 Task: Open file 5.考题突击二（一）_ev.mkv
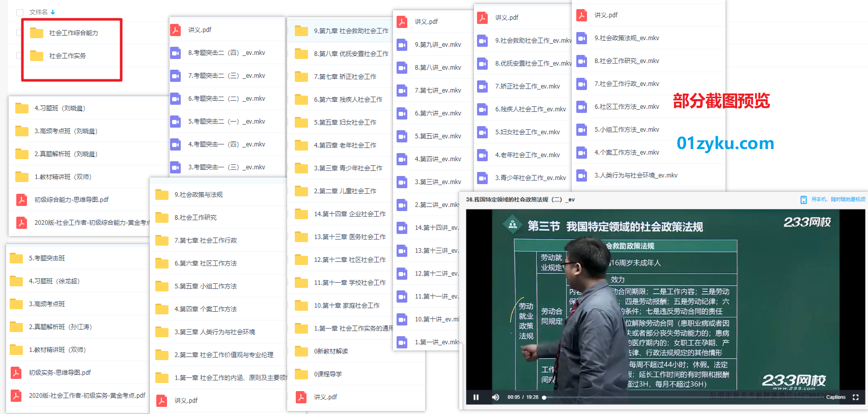[x=227, y=122]
